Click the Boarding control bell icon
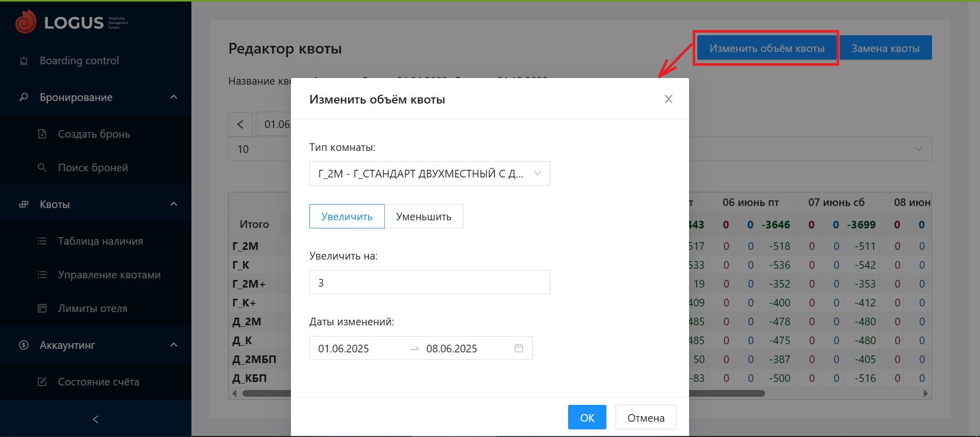This screenshot has width=980, height=437. click(23, 61)
